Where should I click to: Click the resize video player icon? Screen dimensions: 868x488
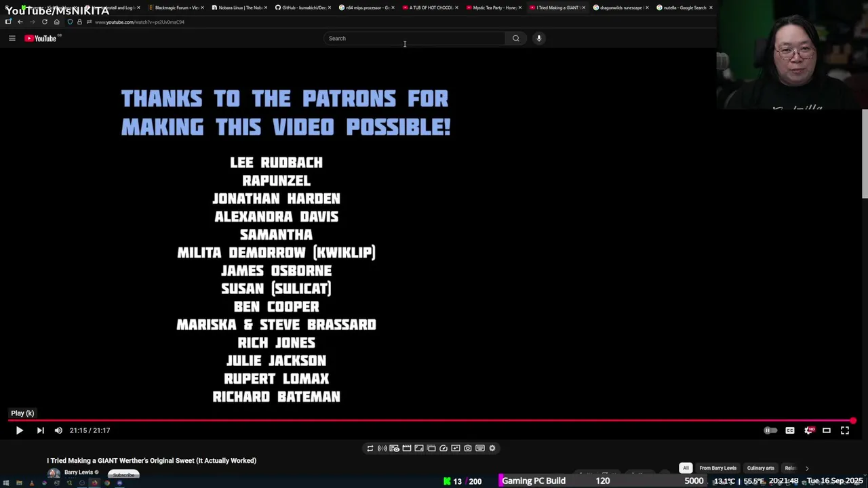[x=418, y=448]
